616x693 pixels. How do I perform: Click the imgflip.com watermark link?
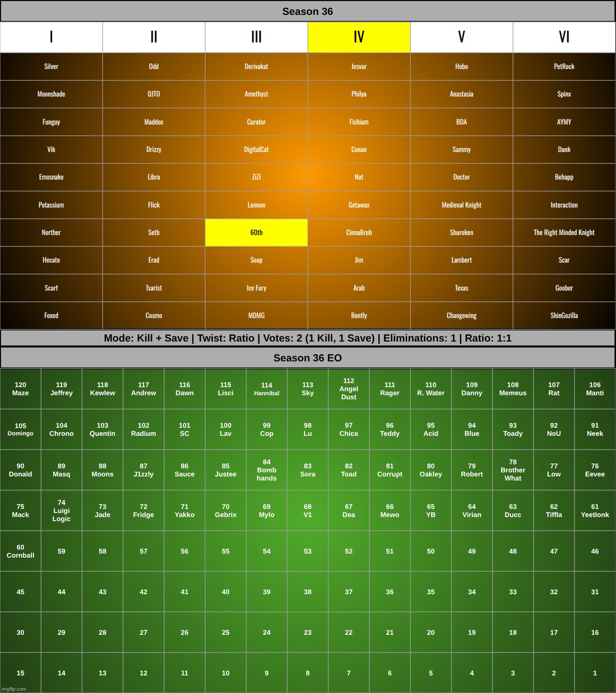point(14,689)
